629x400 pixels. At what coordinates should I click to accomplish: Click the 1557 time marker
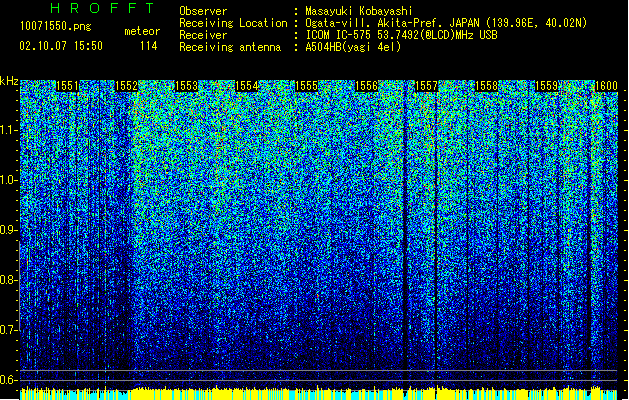tap(426, 86)
